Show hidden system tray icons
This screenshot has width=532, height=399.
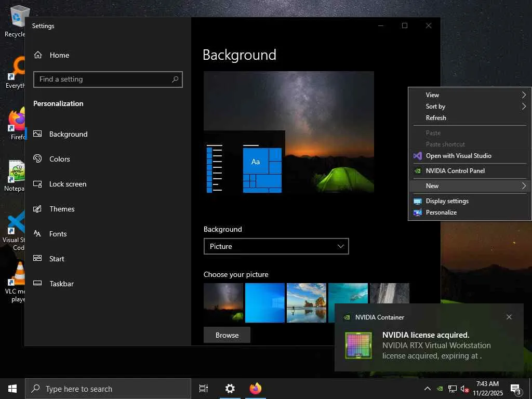[x=428, y=389]
